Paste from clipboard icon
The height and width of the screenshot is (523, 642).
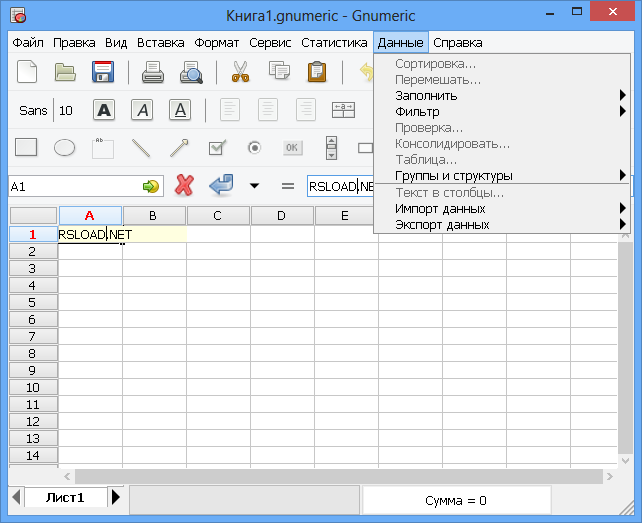coord(317,72)
